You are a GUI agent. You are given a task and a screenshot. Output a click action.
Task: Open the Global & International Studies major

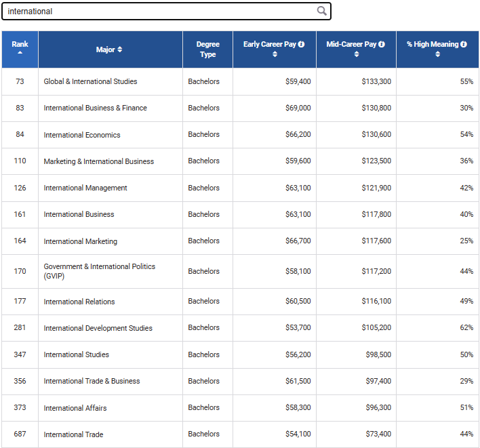pos(90,81)
